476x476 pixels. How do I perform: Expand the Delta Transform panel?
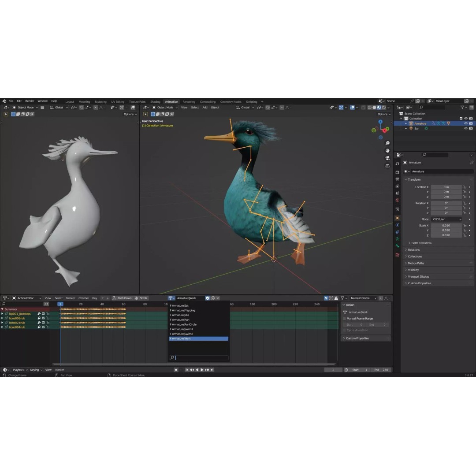pos(420,243)
